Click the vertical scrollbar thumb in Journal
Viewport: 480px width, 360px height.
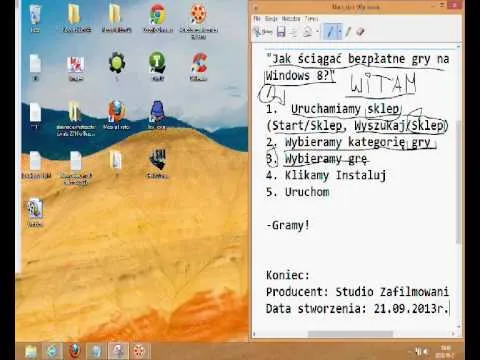click(459, 182)
